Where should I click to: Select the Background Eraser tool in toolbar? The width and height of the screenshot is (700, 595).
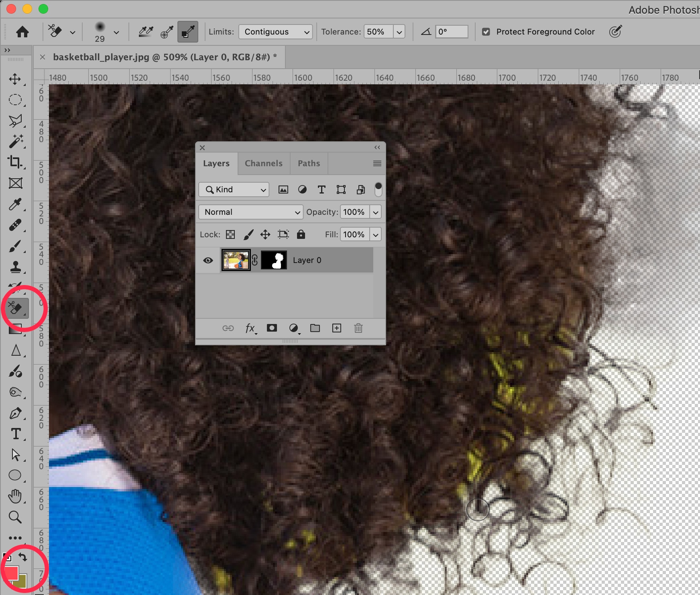(x=15, y=308)
